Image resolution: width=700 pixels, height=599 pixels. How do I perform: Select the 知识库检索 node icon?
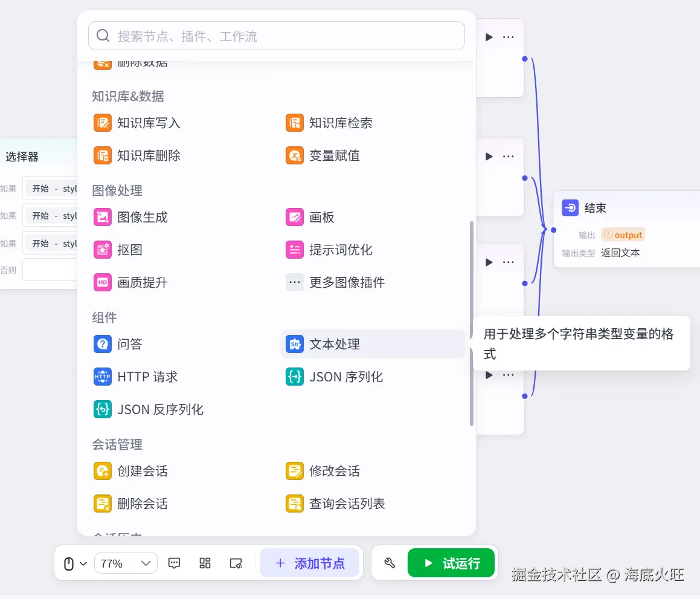(x=294, y=123)
